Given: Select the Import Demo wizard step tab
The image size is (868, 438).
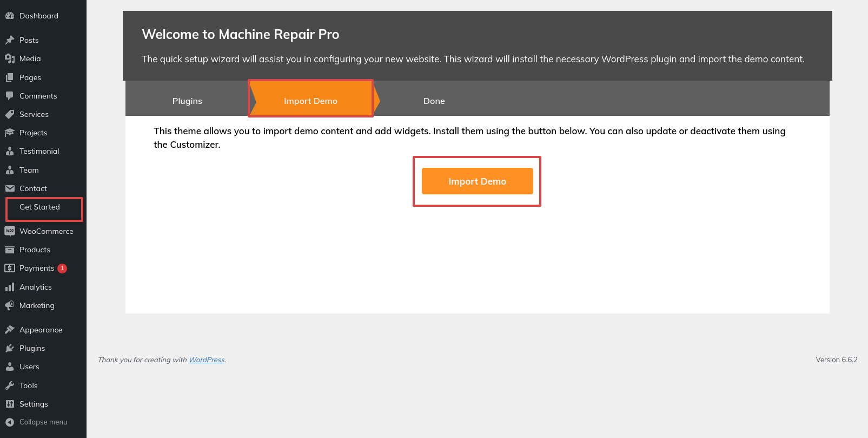Looking at the screenshot, I should [310, 101].
